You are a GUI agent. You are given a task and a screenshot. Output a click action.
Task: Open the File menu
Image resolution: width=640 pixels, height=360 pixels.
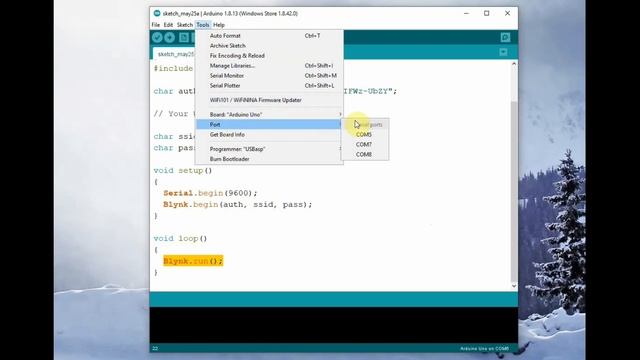156,25
